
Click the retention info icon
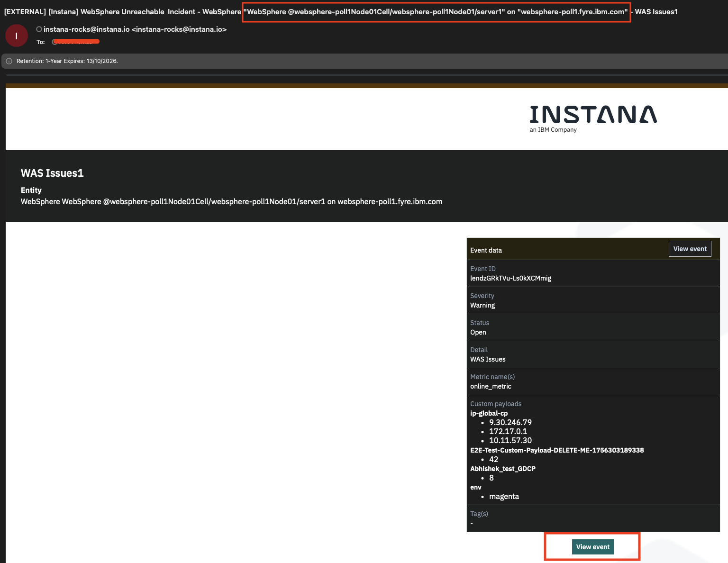[x=9, y=61]
